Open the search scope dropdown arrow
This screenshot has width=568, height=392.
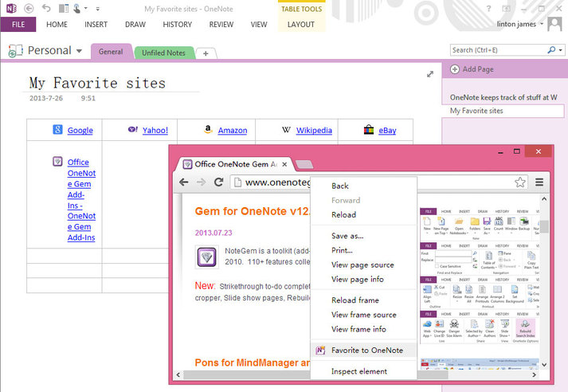point(560,50)
